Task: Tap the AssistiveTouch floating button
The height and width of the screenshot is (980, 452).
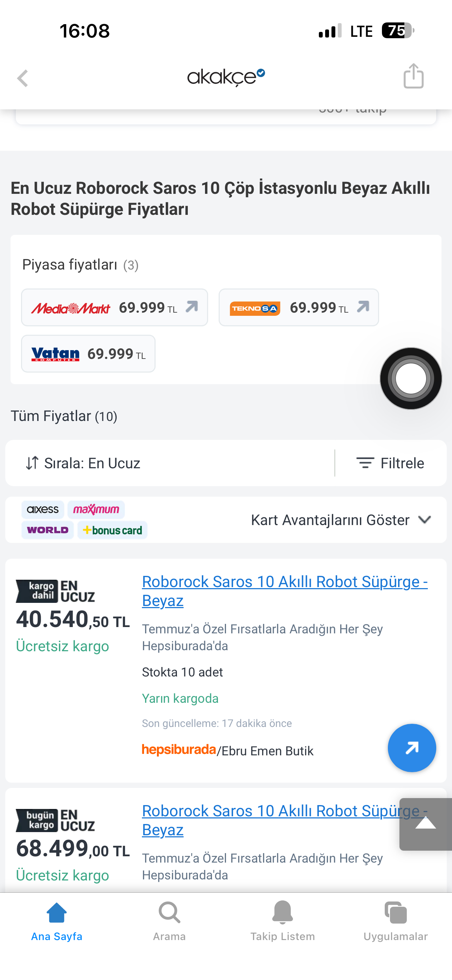Action: click(x=411, y=378)
